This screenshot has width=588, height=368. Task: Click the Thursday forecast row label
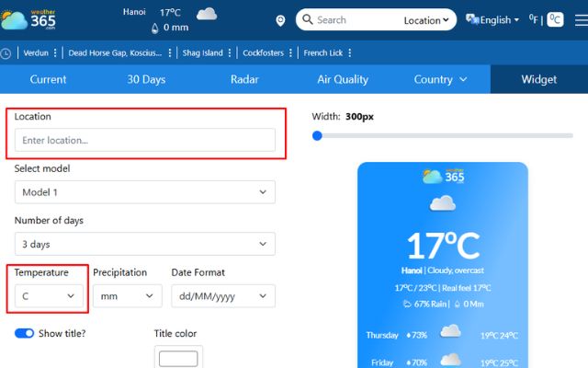click(382, 335)
